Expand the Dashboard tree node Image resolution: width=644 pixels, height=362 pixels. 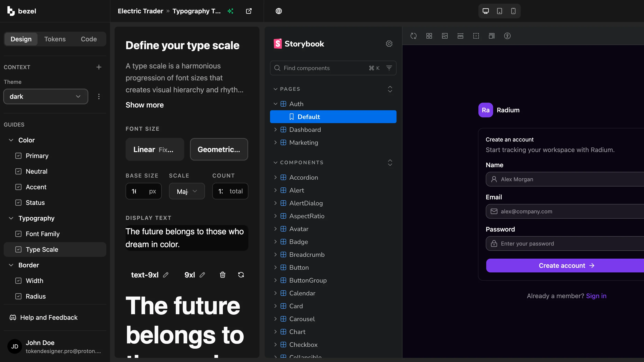276,130
